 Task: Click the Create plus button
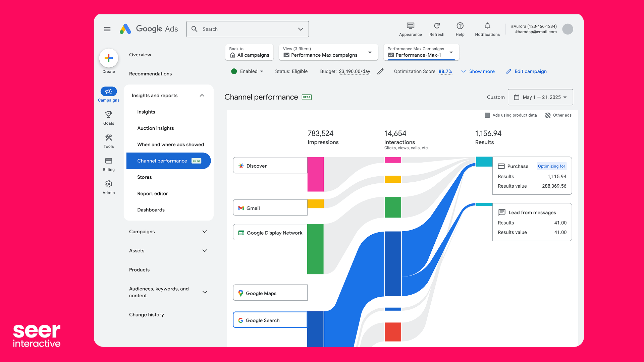point(109,58)
